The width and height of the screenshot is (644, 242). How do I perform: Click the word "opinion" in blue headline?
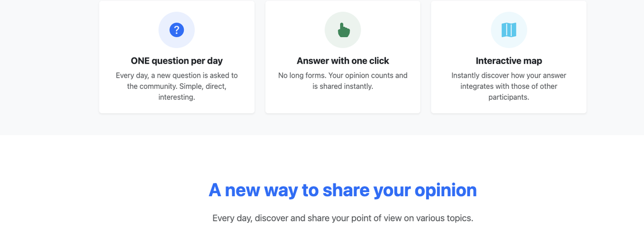(445, 191)
